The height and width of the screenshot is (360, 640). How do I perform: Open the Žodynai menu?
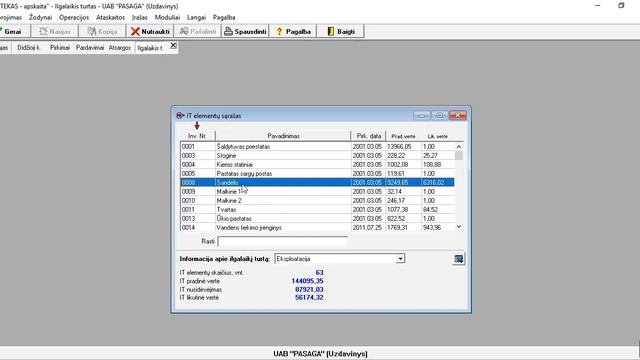[40, 18]
